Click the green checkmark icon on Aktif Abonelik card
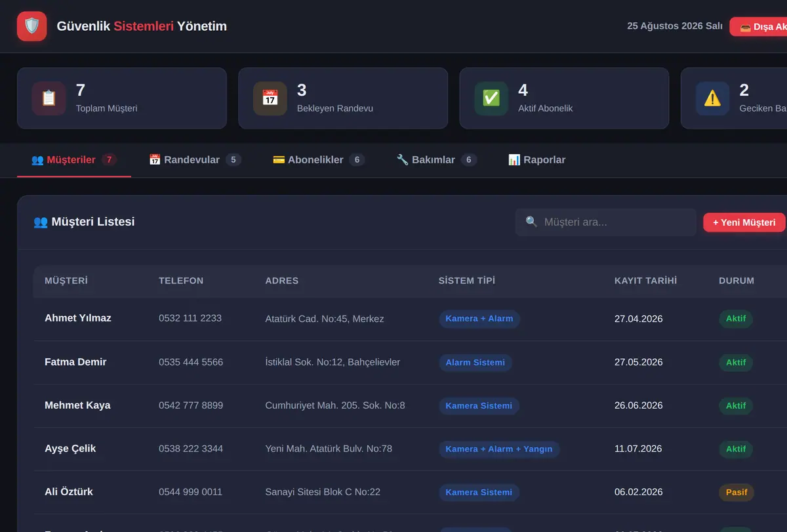 tap(491, 98)
